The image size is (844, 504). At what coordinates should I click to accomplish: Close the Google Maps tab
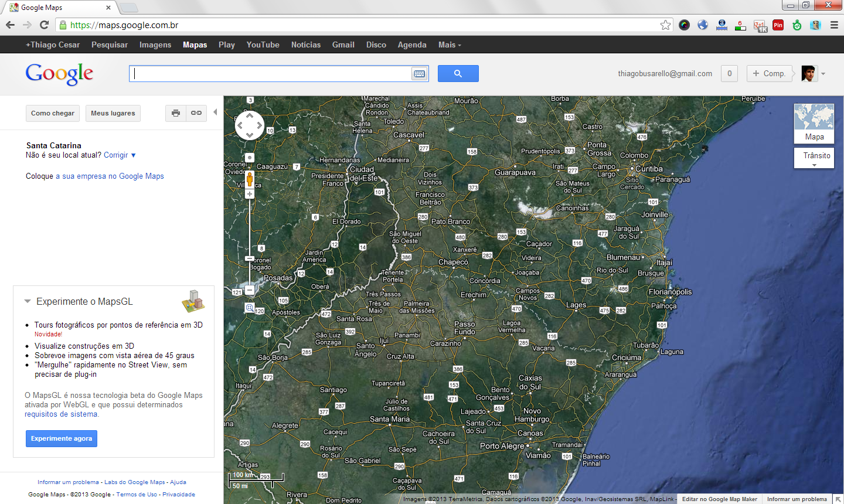pyautogui.click(x=108, y=8)
